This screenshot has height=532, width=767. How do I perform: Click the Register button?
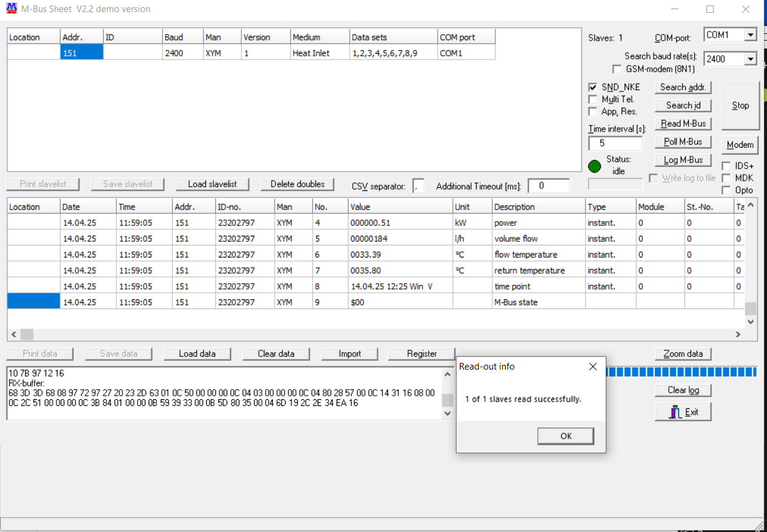422,354
